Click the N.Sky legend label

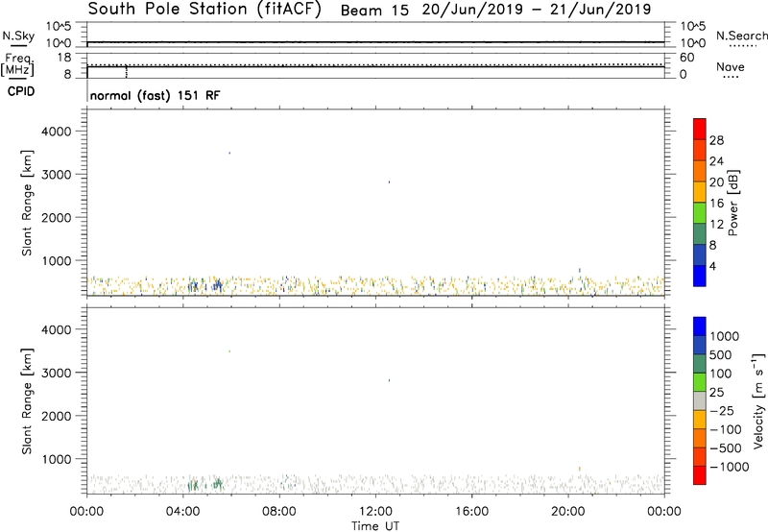[18, 36]
